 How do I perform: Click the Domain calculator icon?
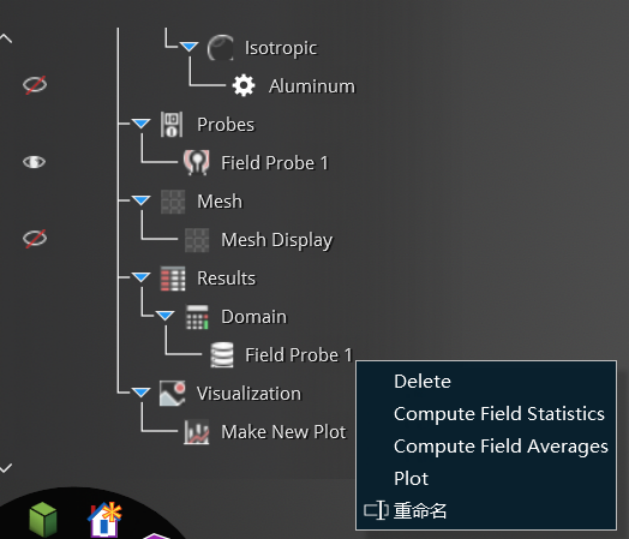click(197, 317)
